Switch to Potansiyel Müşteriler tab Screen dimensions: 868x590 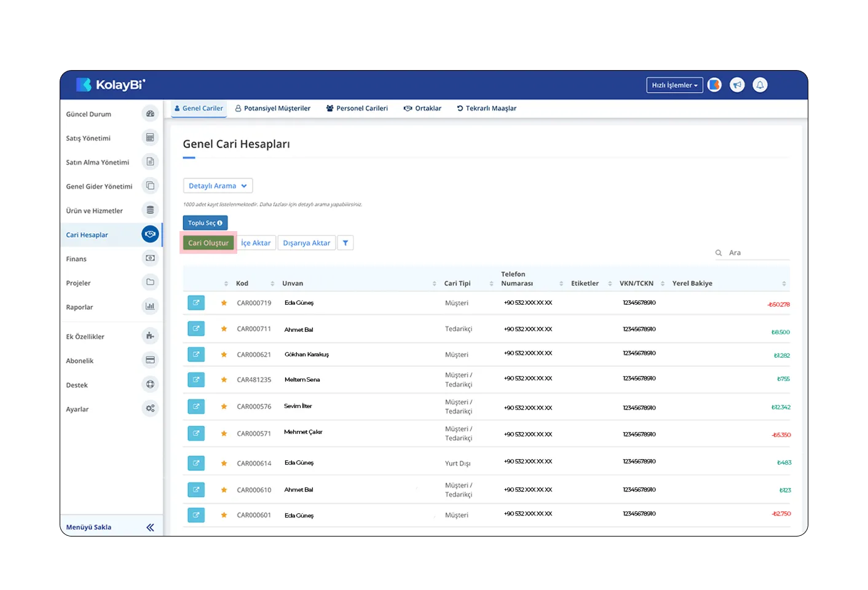coord(273,108)
